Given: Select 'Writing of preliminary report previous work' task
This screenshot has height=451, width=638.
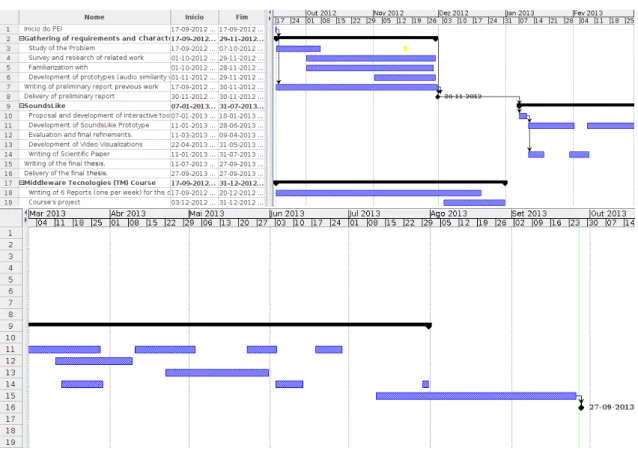Looking at the screenshot, I should (x=91, y=87).
